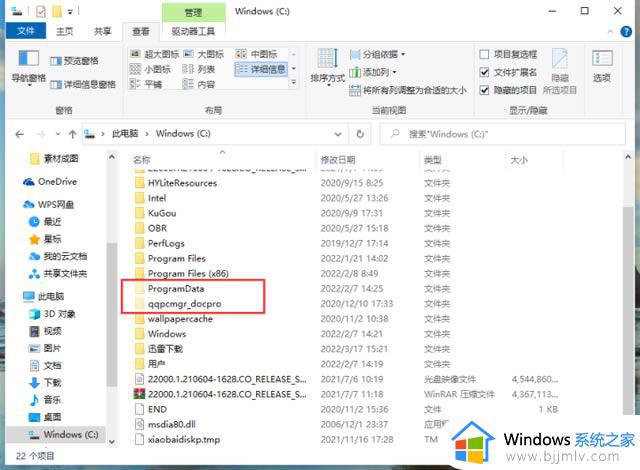Open the Group by dropdown

coord(378,54)
